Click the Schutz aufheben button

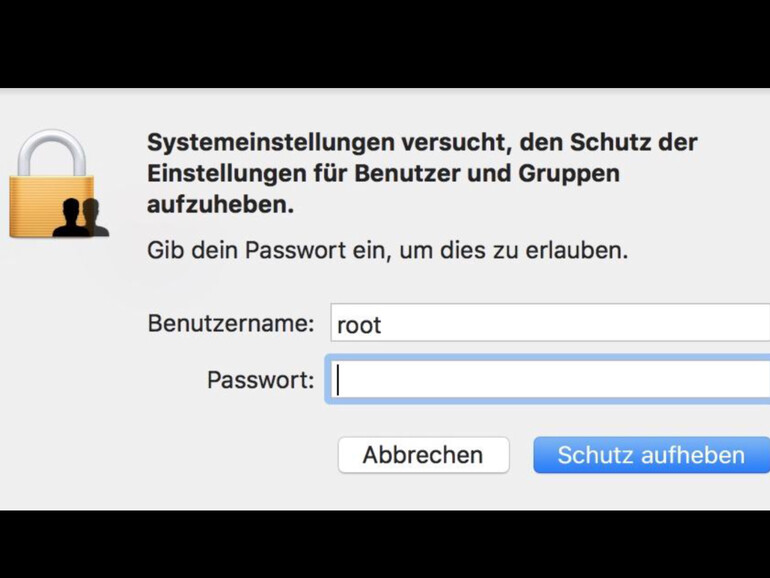pos(651,455)
